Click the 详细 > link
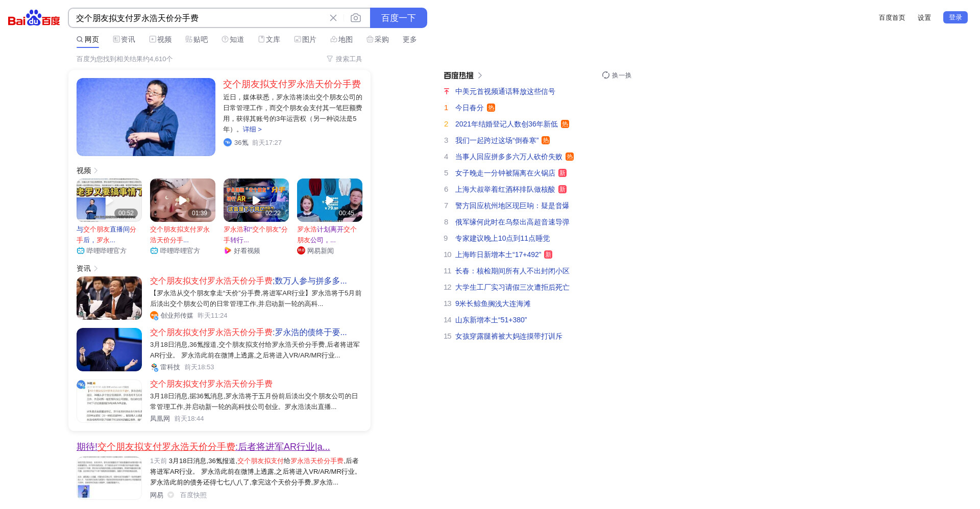Image resolution: width=980 pixels, height=509 pixels. click(252, 130)
